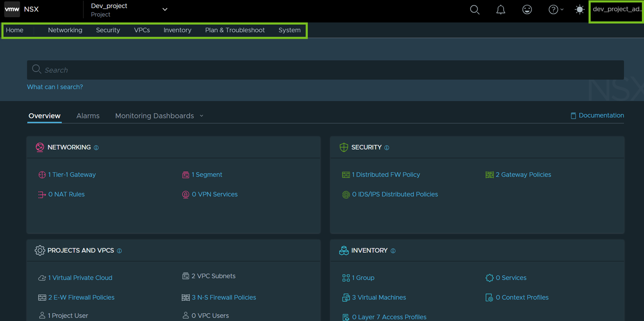The image size is (644, 321).
Task: Open the 3 N-S Firewall Policies link
Action: [224, 297]
